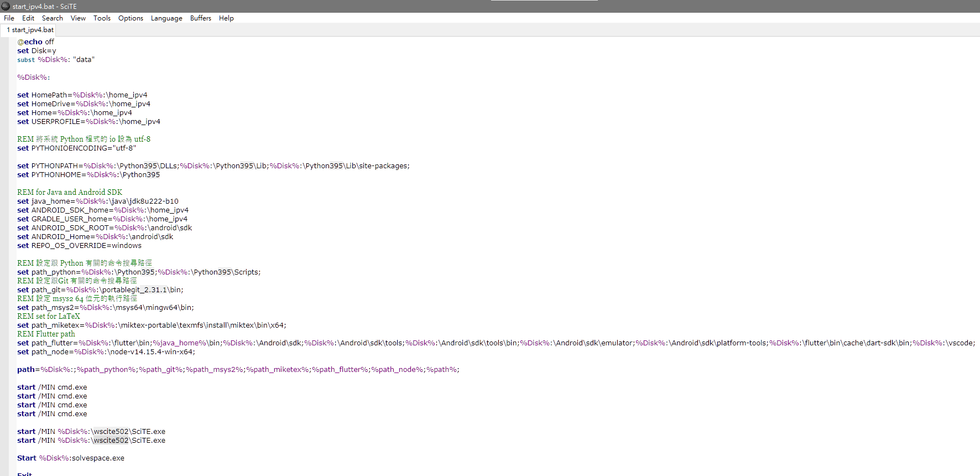980x476 pixels.
Task: Open the Options menu
Action: coord(131,18)
